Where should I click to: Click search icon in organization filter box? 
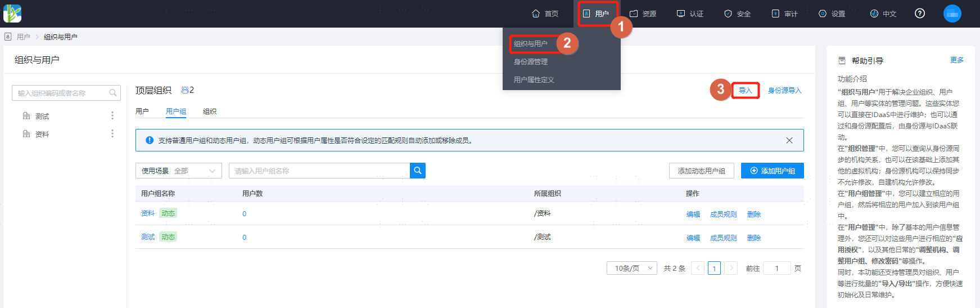pos(113,93)
